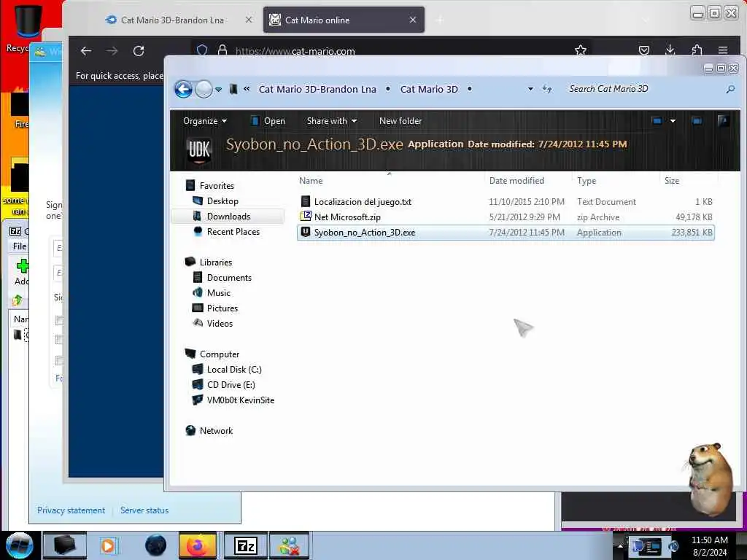Close the Cat Mario online browser tab

pos(413,20)
